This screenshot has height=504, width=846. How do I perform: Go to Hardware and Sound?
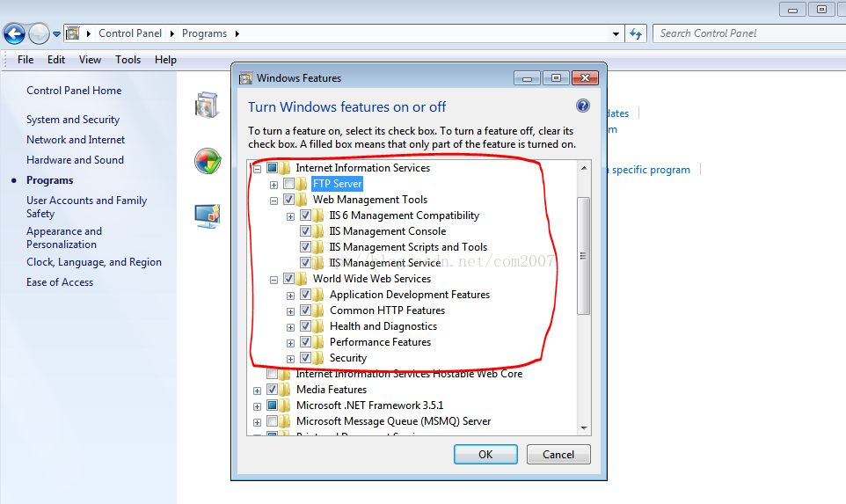75,160
